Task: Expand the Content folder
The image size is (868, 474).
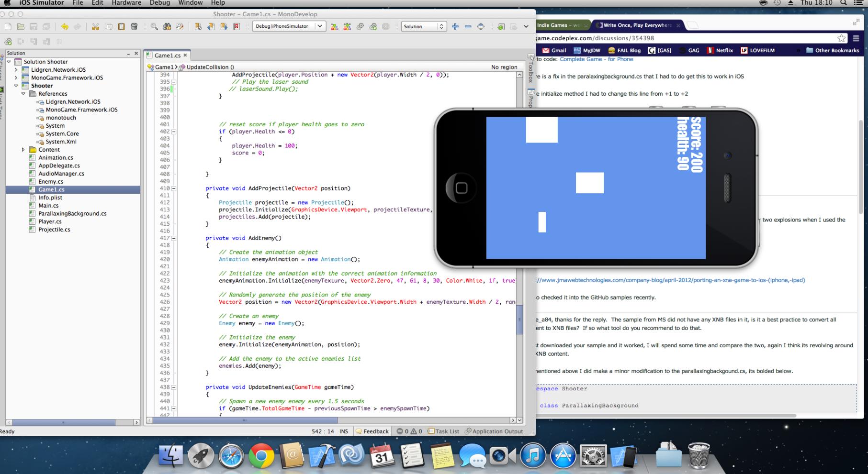Action: pyautogui.click(x=23, y=150)
